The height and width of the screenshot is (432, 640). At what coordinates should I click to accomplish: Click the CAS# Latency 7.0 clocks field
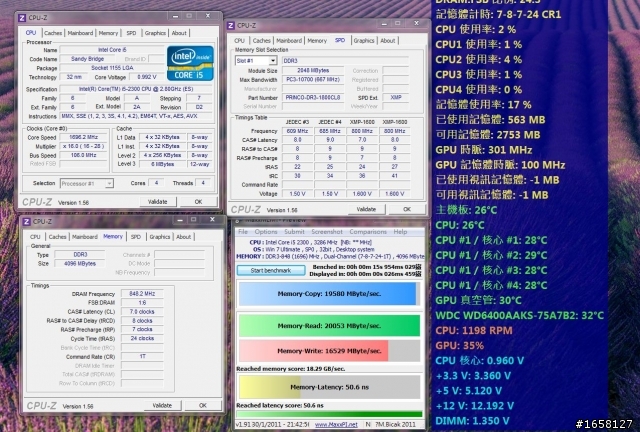142,312
